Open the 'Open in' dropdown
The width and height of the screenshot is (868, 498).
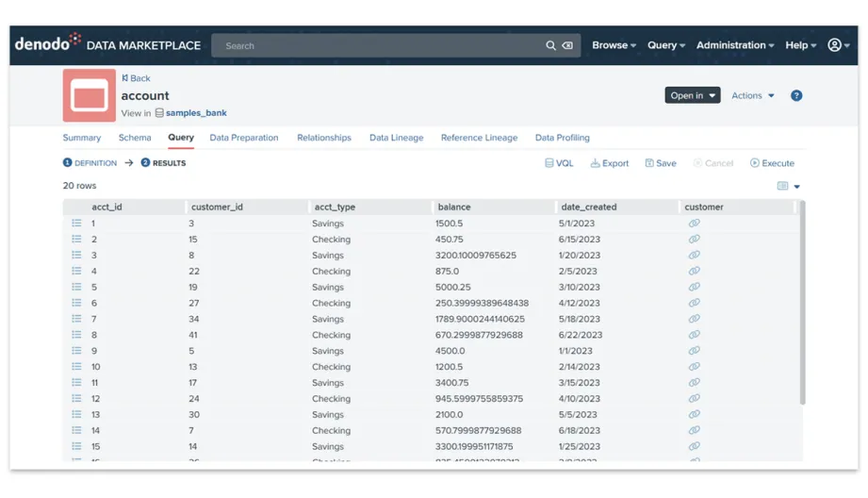click(x=693, y=95)
